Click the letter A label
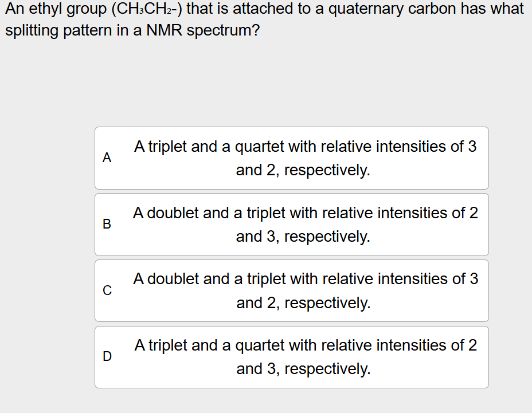532x413 pixels. coord(107,158)
